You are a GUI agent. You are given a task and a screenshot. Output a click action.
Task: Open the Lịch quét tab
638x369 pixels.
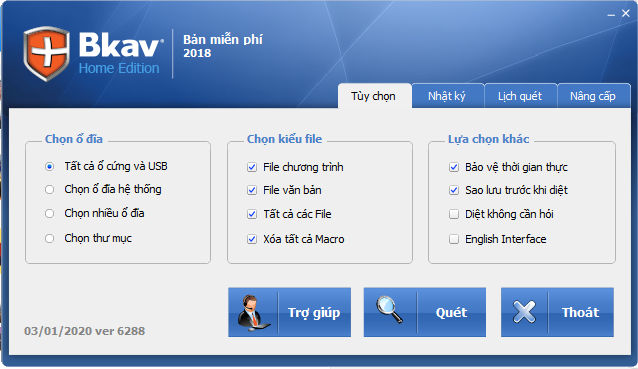coord(520,96)
